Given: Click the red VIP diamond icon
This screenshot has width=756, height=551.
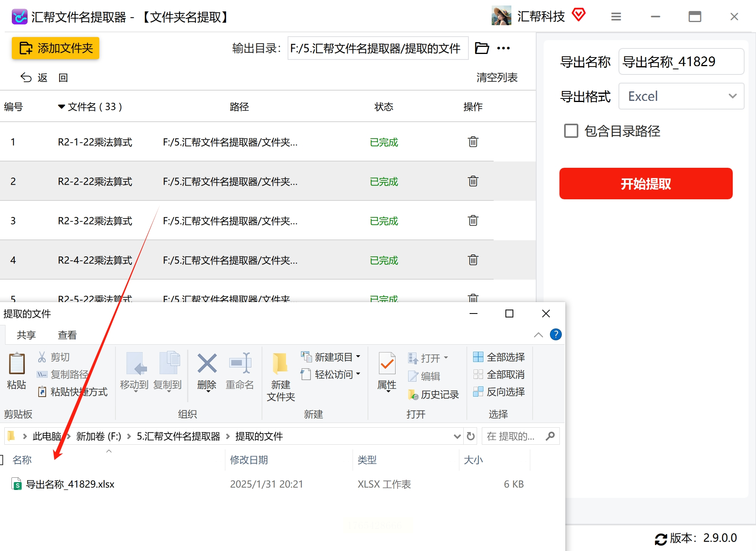Looking at the screenshot, I should [x=578, y=15].
